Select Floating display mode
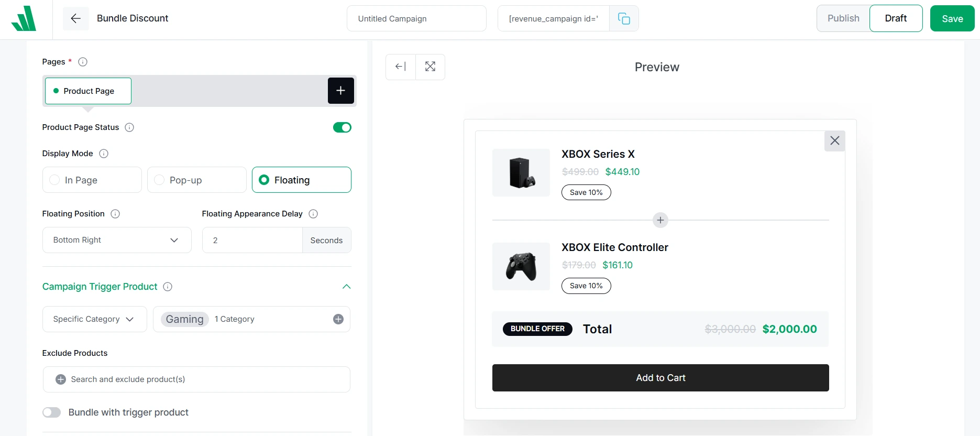 pyautogui.click(x=302, y=180)
